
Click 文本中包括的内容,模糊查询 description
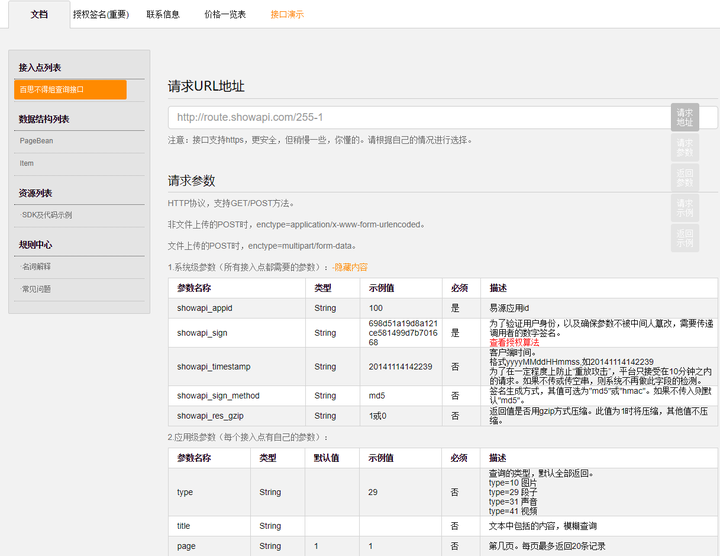599,526
